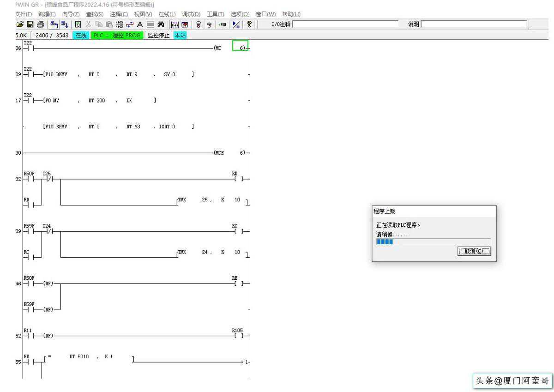Click the I/O注释 input field

[345, 24]
